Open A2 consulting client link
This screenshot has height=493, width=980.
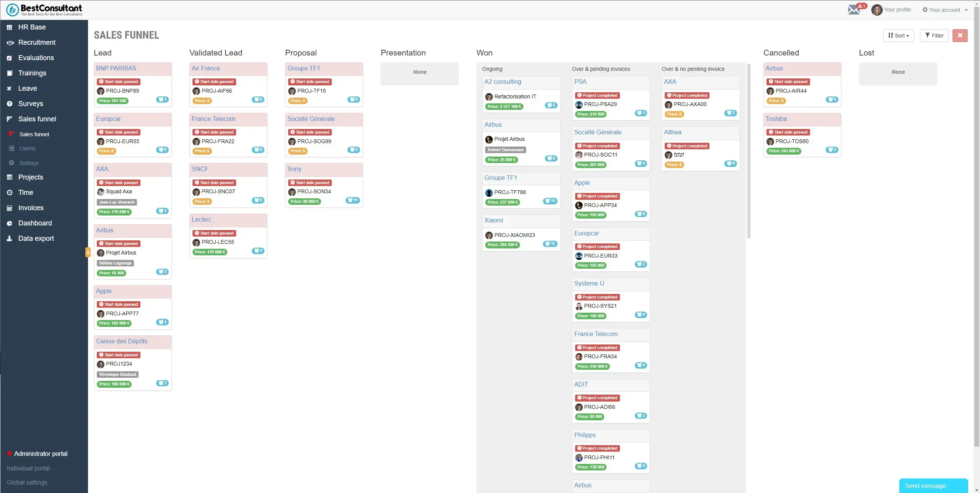[x=502, y=82]
